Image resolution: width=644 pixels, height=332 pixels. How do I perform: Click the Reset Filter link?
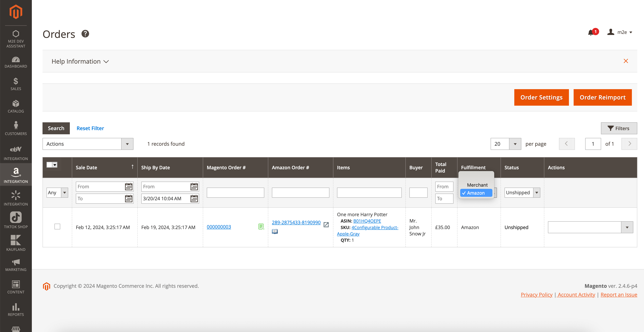90,128
